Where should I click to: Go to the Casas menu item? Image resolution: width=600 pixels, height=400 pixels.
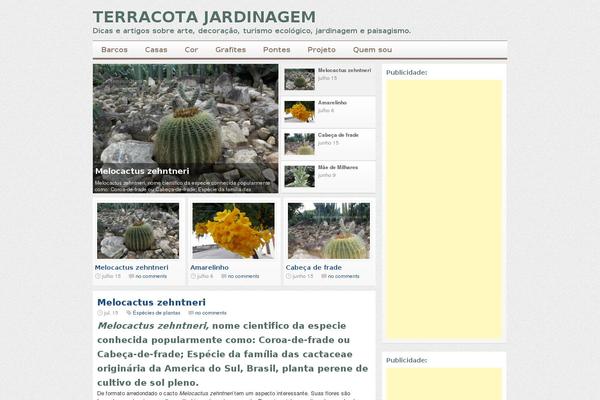tap(156, 50)
